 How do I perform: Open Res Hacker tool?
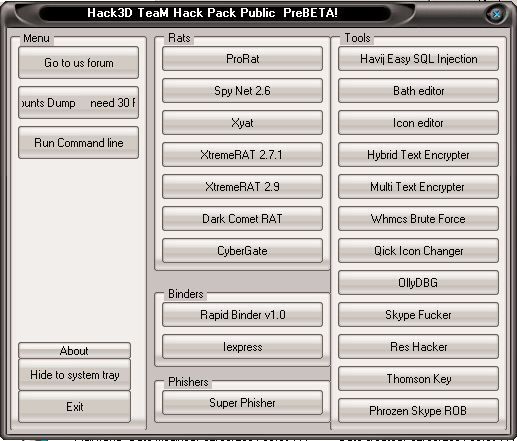click(418, 347)
